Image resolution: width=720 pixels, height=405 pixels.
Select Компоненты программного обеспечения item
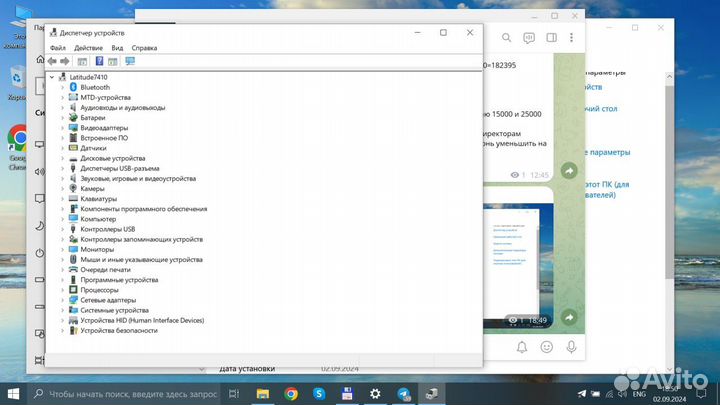pos(144,208)
